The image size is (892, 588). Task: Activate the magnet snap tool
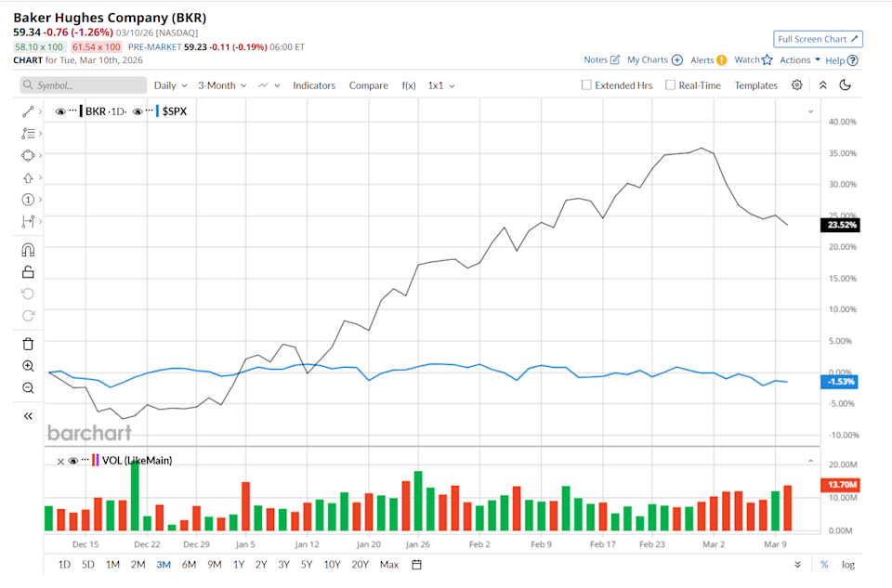coord(28,250)
